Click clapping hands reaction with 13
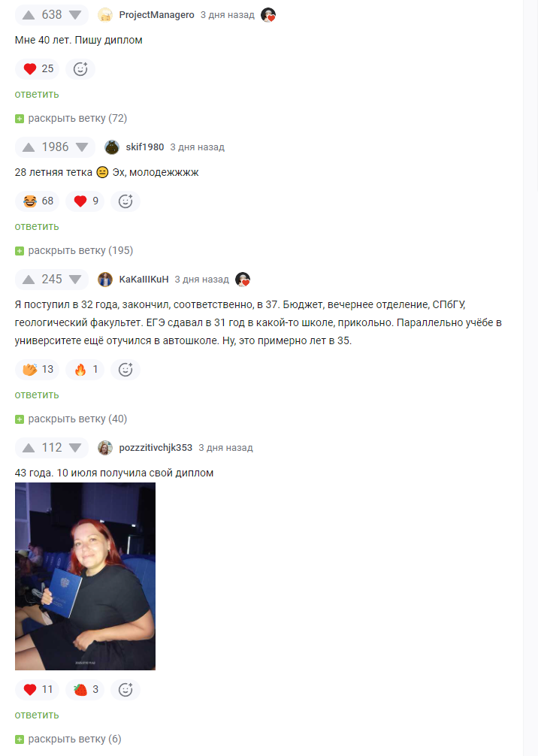 (38, 369)
